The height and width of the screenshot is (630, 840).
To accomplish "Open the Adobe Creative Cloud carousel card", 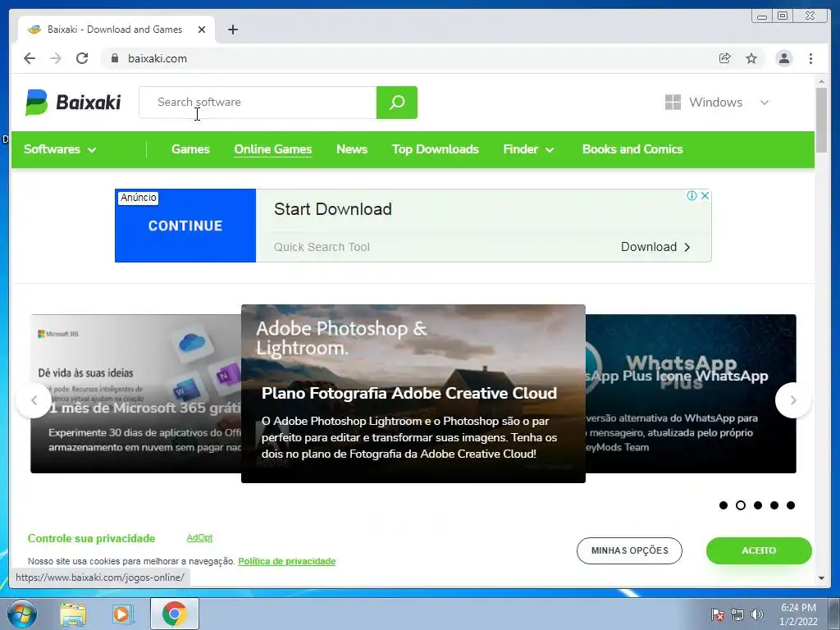I will point(413,394).
